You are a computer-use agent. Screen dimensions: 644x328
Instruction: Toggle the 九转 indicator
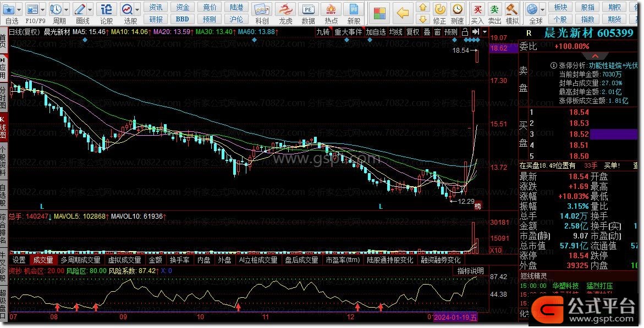pos(323,32)
